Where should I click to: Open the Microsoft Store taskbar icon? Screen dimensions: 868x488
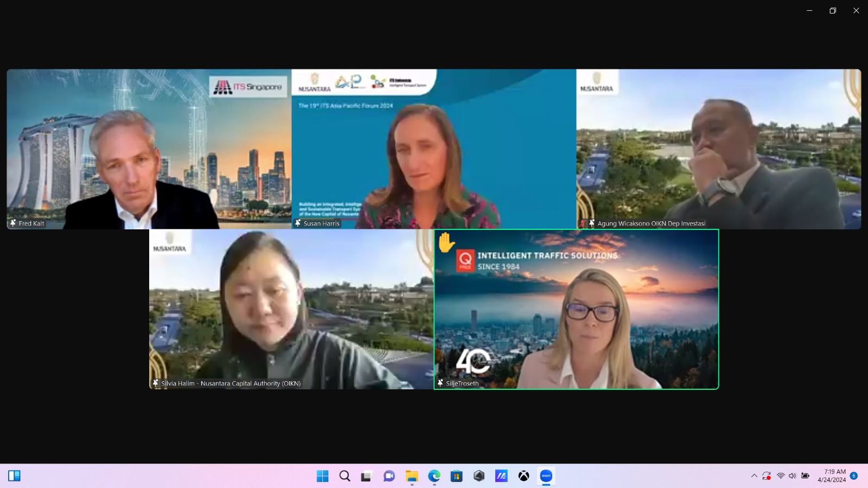click(x=457, y=476)
